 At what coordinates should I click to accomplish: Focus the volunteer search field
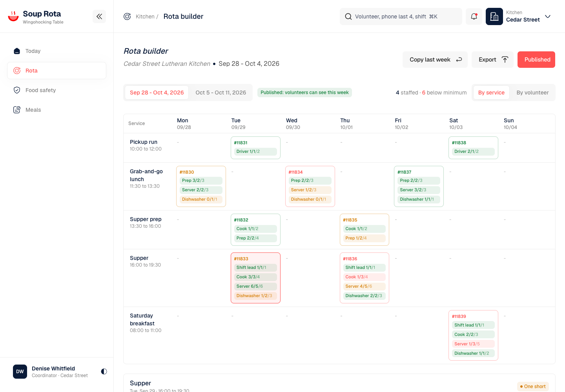click(x=401, y=16)
